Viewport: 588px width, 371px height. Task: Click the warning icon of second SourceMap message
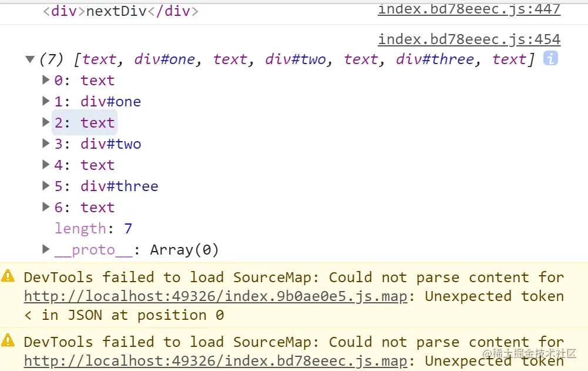pyautogui.click(x=8, y=341)
